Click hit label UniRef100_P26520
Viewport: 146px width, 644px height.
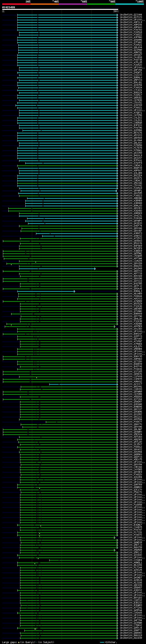click(x=131, y=65)
